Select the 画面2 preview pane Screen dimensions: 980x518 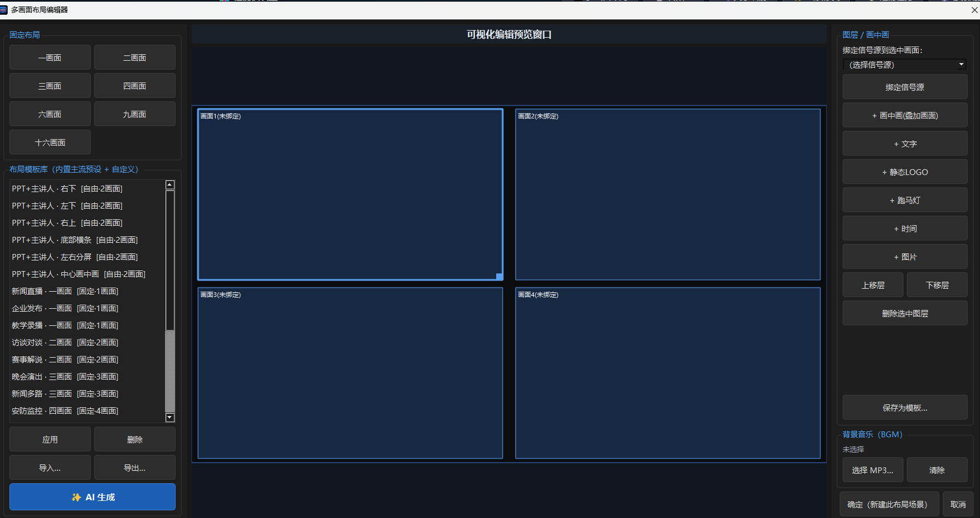(668, 194)
